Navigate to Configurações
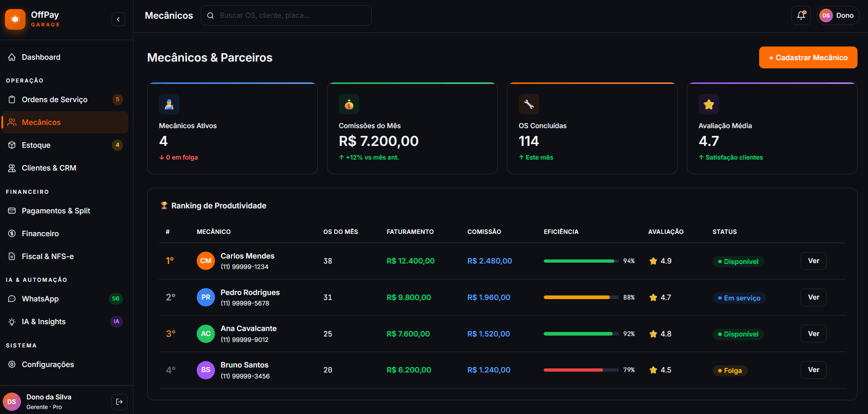Screen dimensions: 868x414 pos(48,364)
